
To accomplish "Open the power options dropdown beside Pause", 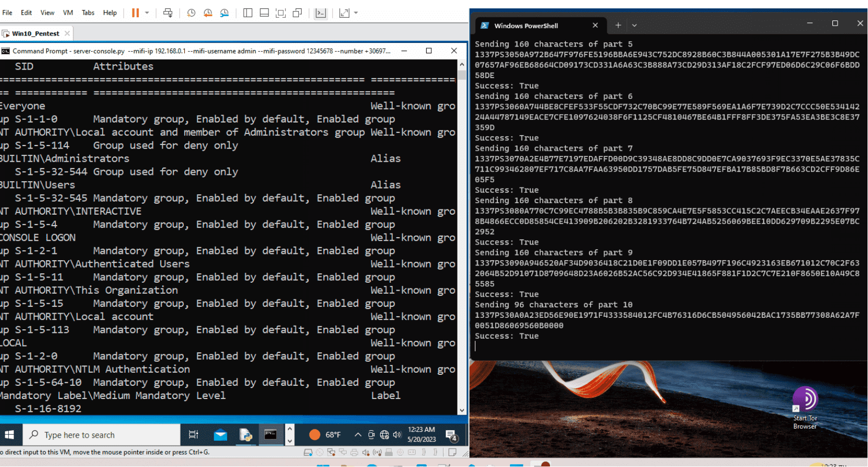I will tap(147, 13).
